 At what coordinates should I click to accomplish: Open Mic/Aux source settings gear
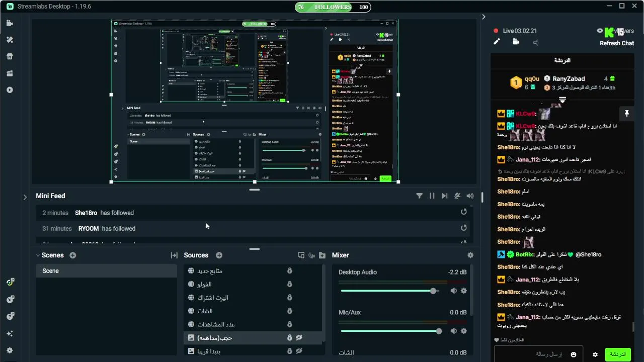point(464,331)
